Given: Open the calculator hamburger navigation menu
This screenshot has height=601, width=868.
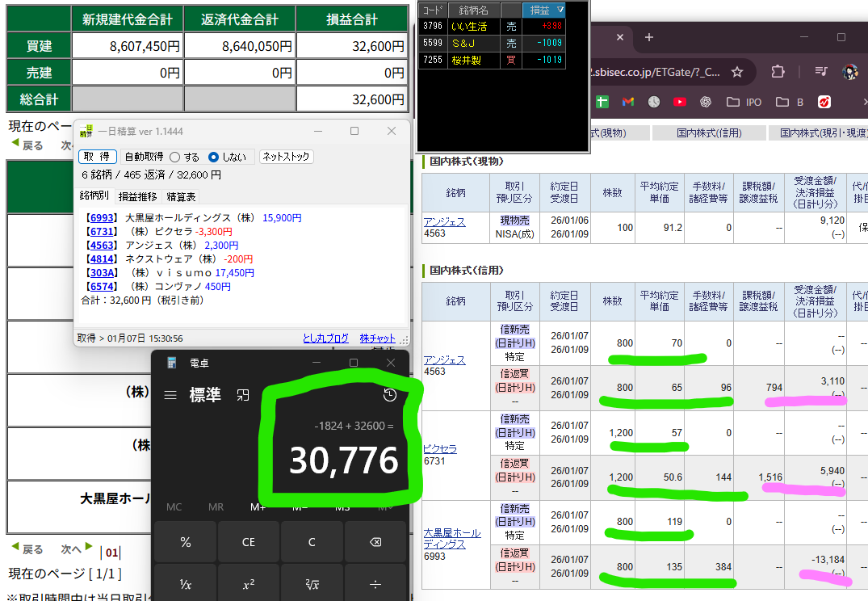Looking at the screenshot, I should pos(170,395).
